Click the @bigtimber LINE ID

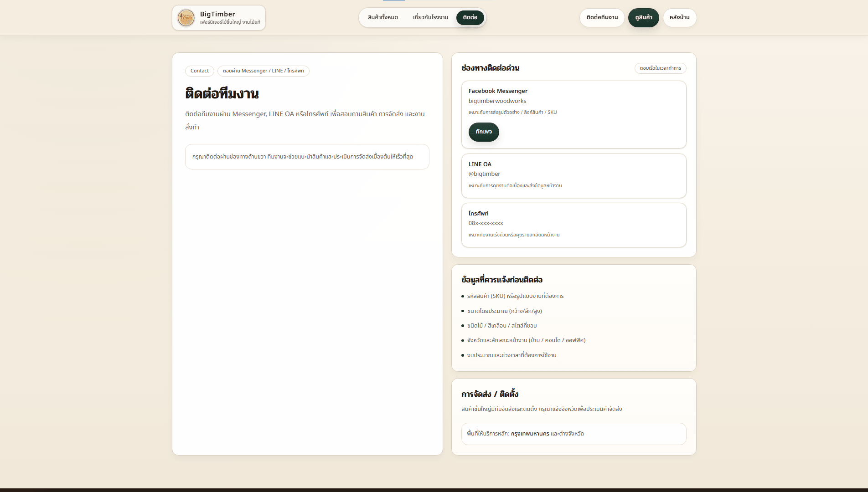(x=484, y=174)
